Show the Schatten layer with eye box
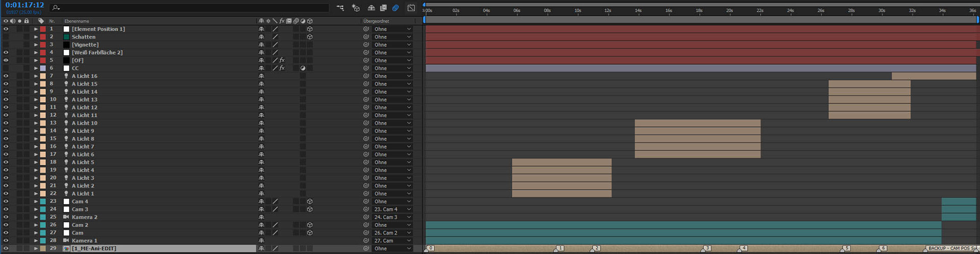Screen dimensions: 980x254 click(6, 37)
